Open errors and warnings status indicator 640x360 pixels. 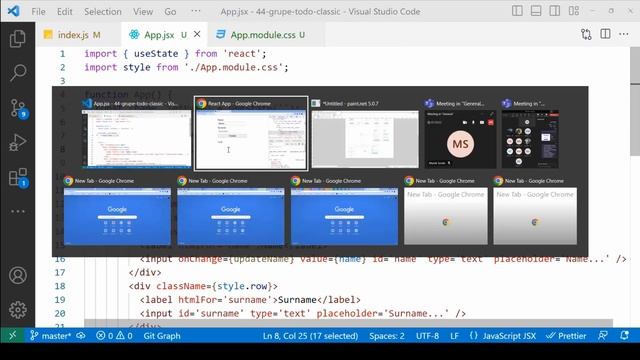[x=114, y=336]
